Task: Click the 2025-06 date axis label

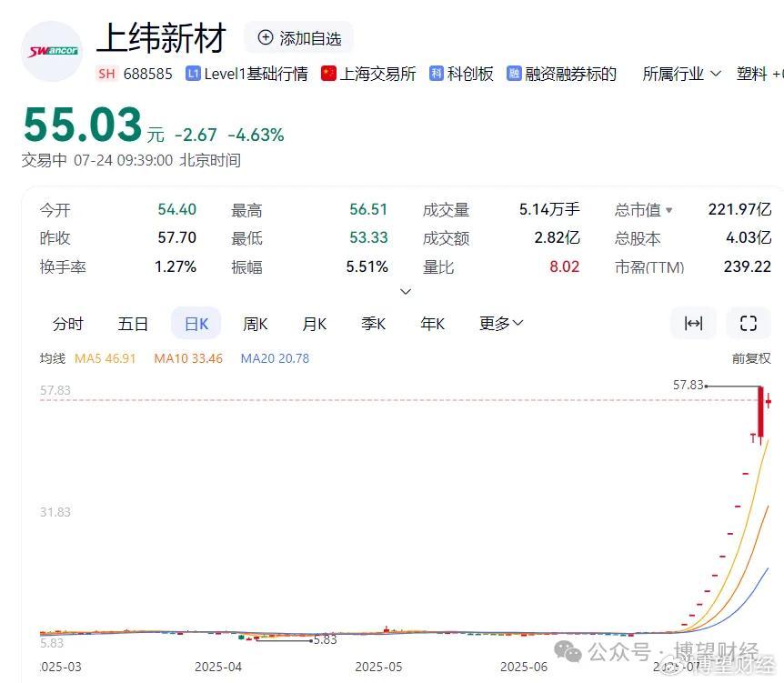Action: (524, 667)
